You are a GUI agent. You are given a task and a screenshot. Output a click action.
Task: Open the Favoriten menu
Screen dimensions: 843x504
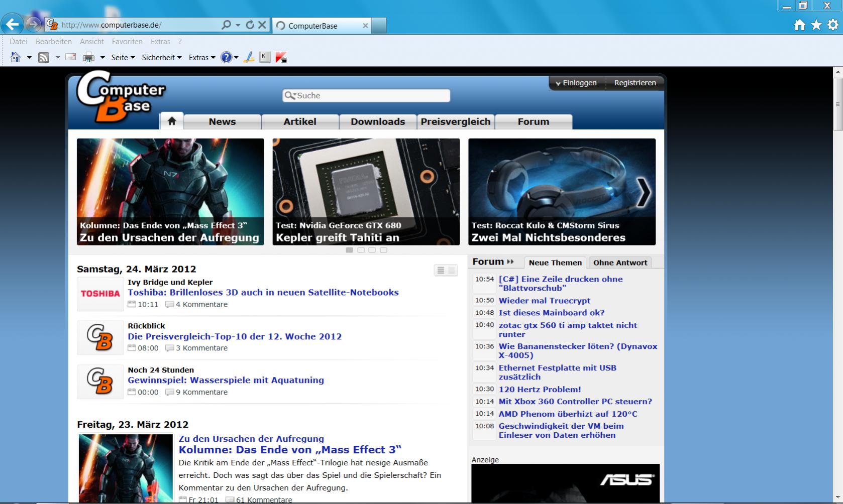127,42
